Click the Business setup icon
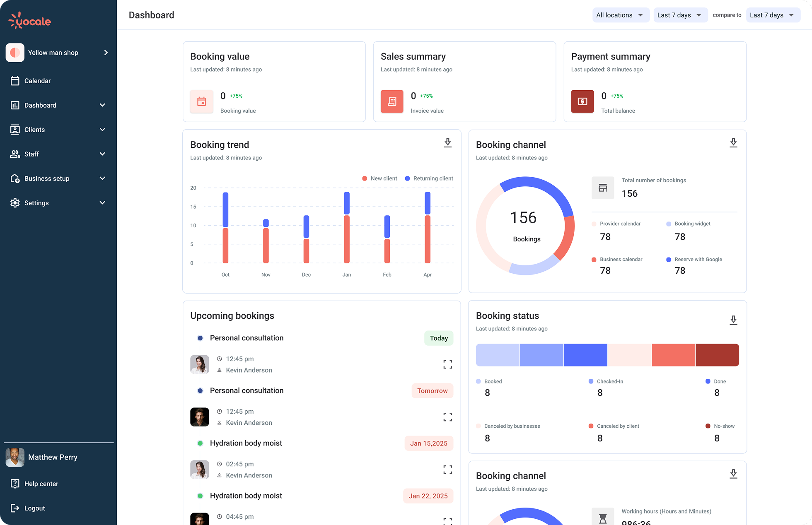Viewport: 812px width, 525px height. (15, 178)
